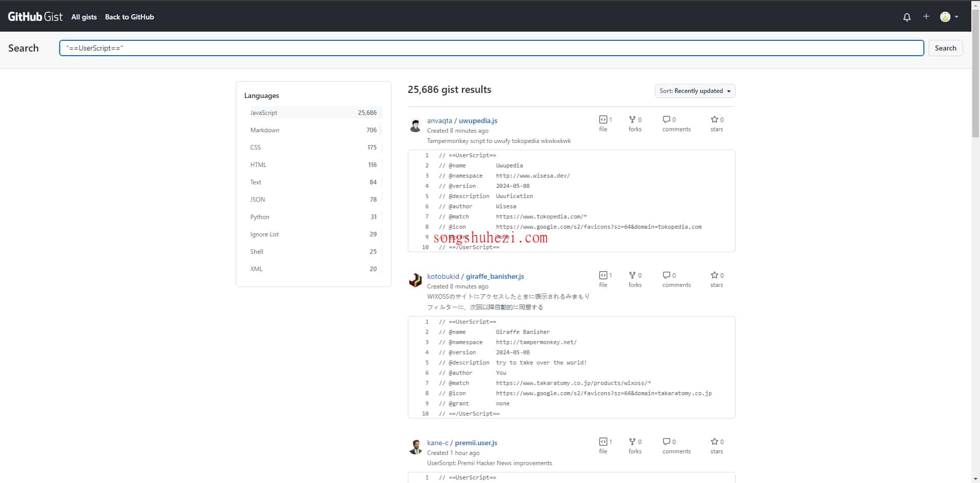Click anvaqta's avatar thumbnail
The width and height of the screenshot is (980, 483).
tap(415, 125)
